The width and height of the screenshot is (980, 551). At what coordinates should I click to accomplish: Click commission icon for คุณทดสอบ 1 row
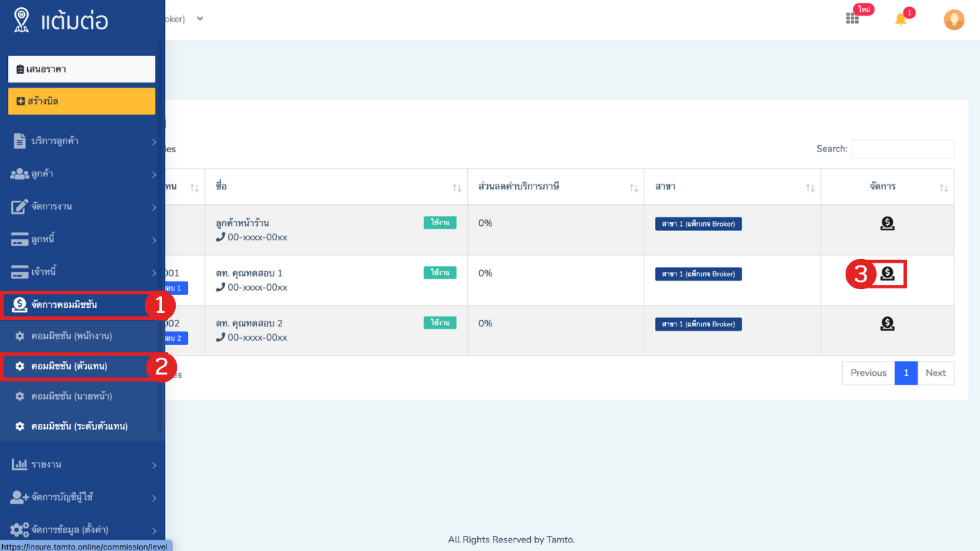[887, 273]
